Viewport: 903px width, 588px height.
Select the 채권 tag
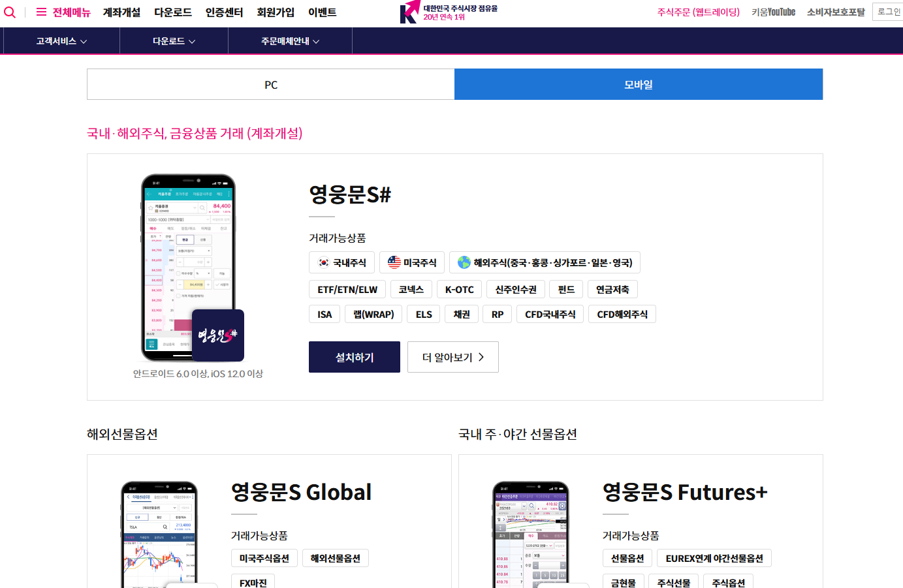click(x=462, y=314)
